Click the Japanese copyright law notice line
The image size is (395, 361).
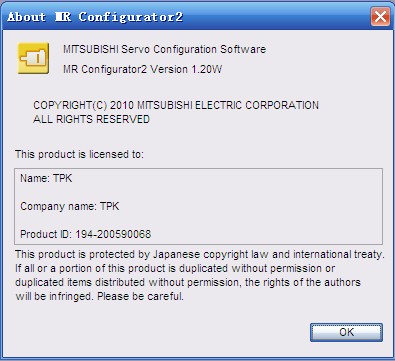tap(200, 255)
